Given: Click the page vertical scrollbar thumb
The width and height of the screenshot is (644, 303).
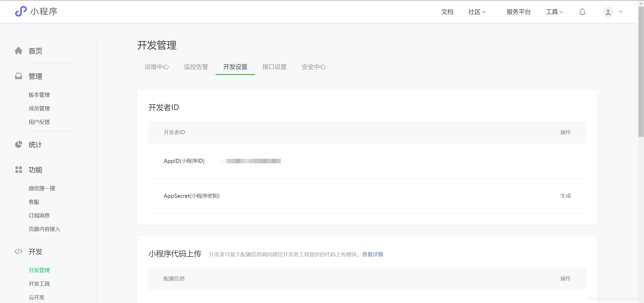Looking at the screenshot, I should coord(641,72).
